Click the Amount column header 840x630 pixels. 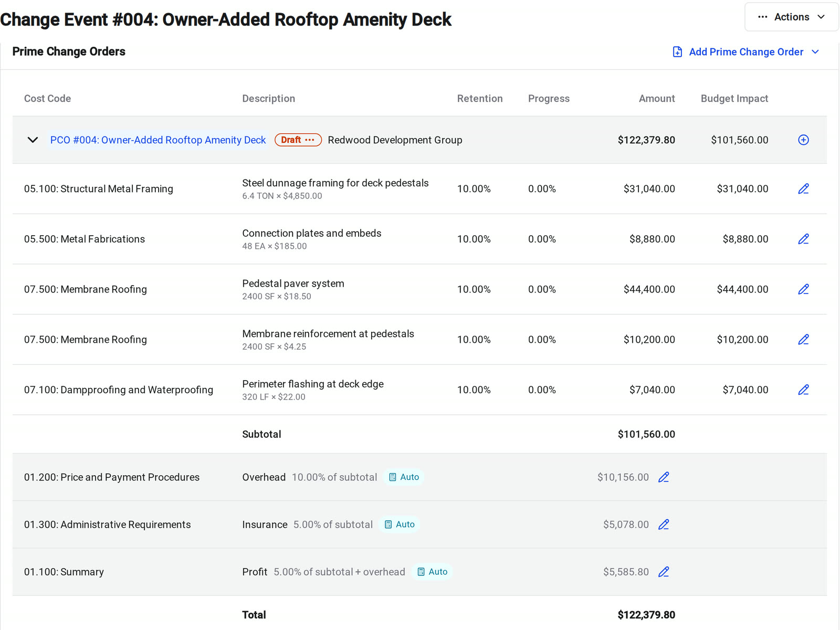[x=657, y=99]
